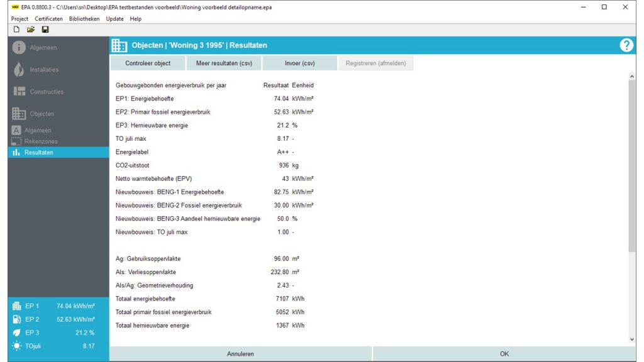644x362 pixels.
Task: Click the Save floppy disk icon
Action: [45, 30]
